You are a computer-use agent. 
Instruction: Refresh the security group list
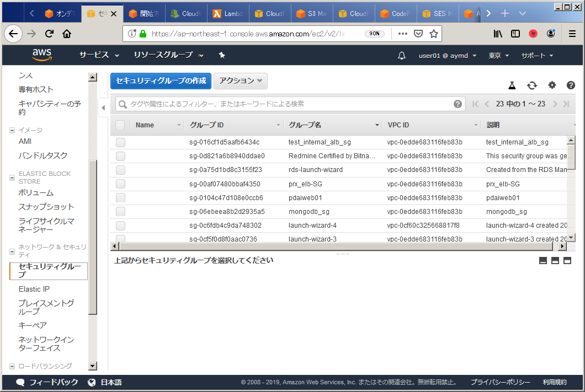pos(532,85)
